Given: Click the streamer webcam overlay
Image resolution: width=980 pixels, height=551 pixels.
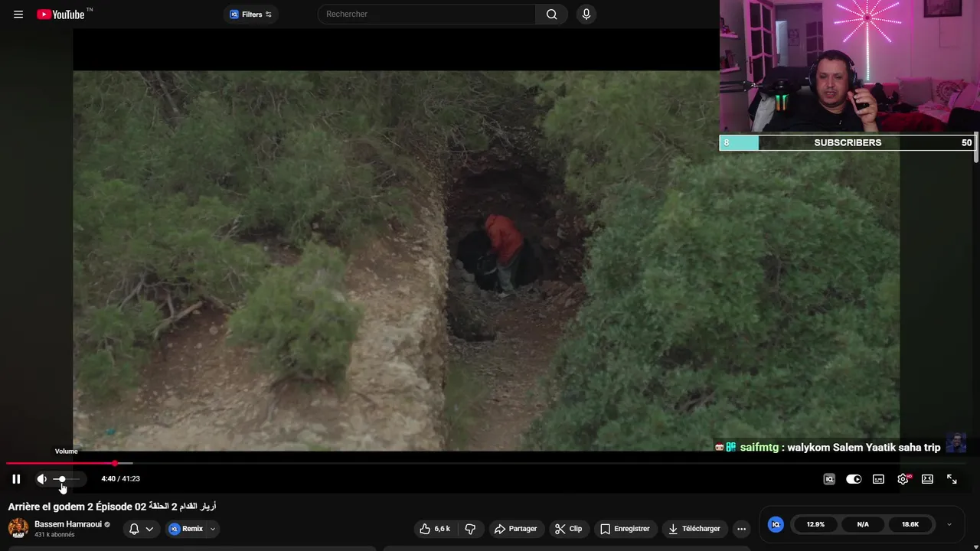Looking at the screenshot, I should (849, 67).
